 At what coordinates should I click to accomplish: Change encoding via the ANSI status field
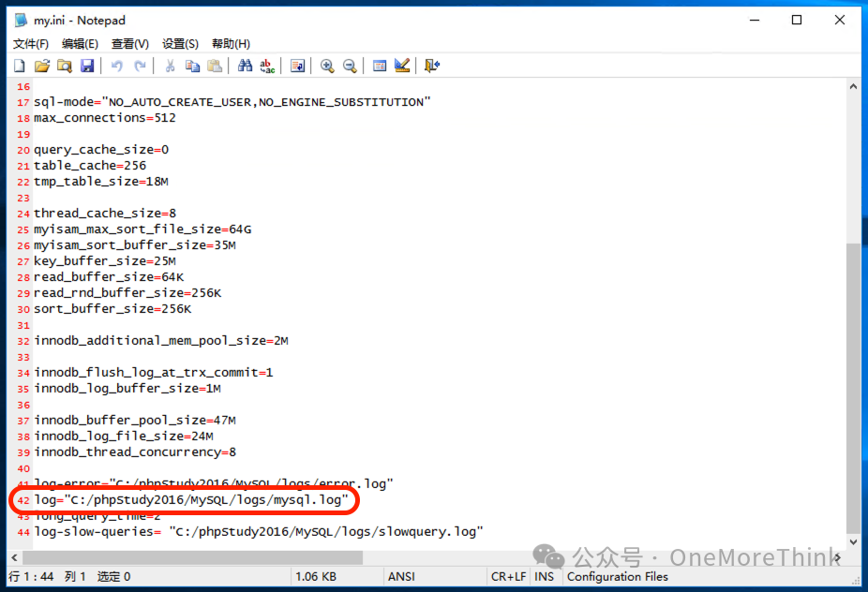coord(400,576)
